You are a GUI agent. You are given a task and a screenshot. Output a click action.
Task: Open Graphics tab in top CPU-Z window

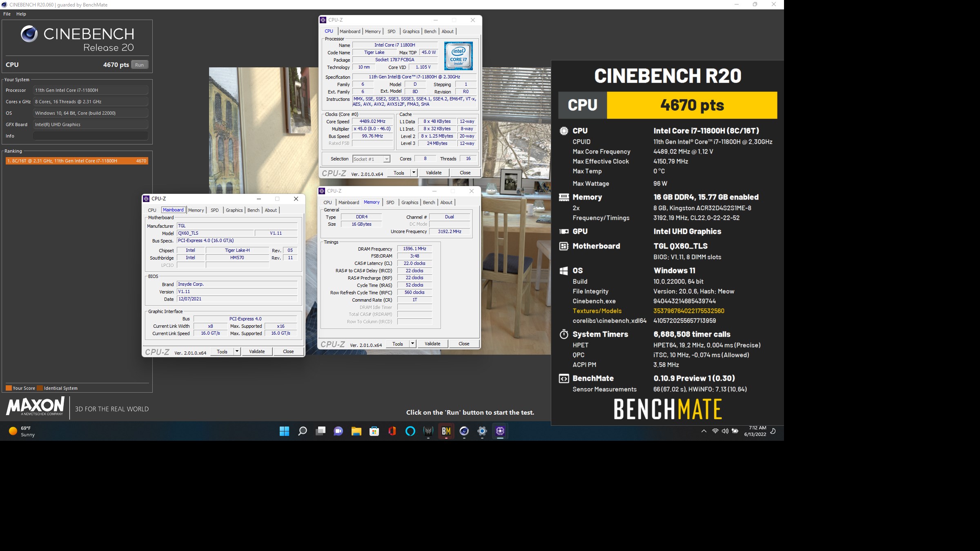coord(411,31)
